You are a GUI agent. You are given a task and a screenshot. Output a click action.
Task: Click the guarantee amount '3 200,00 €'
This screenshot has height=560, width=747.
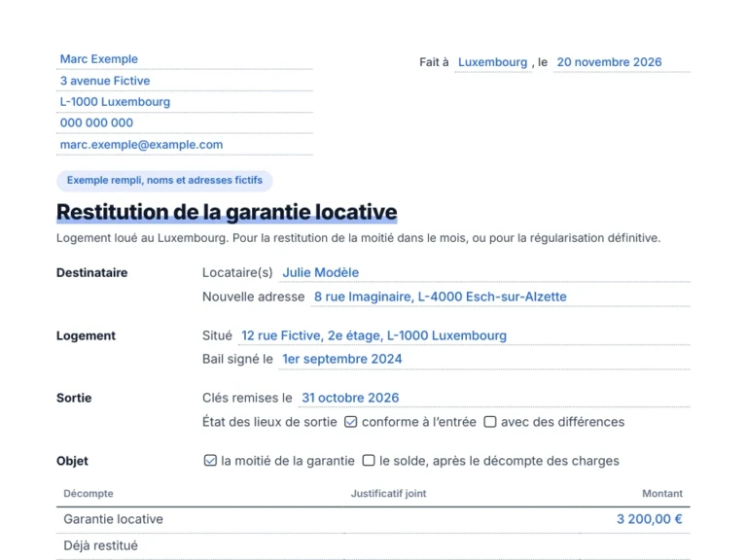pos(649,519)
